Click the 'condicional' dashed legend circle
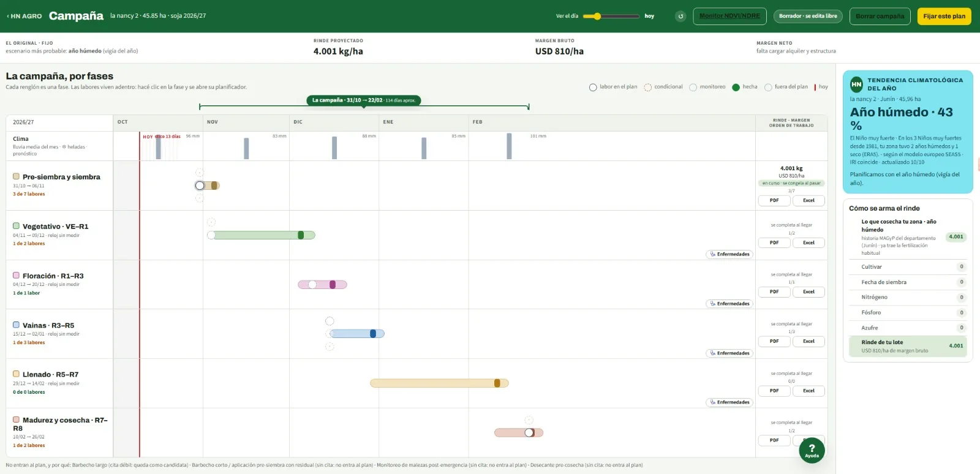 click(x=647, y=88)
